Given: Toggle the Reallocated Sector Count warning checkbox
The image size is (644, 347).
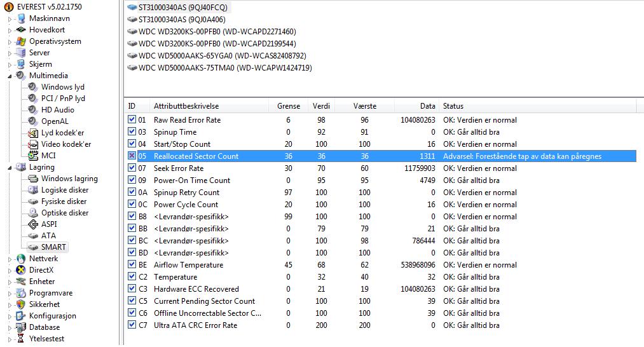Looking at the screenshot, I should 132,156.
